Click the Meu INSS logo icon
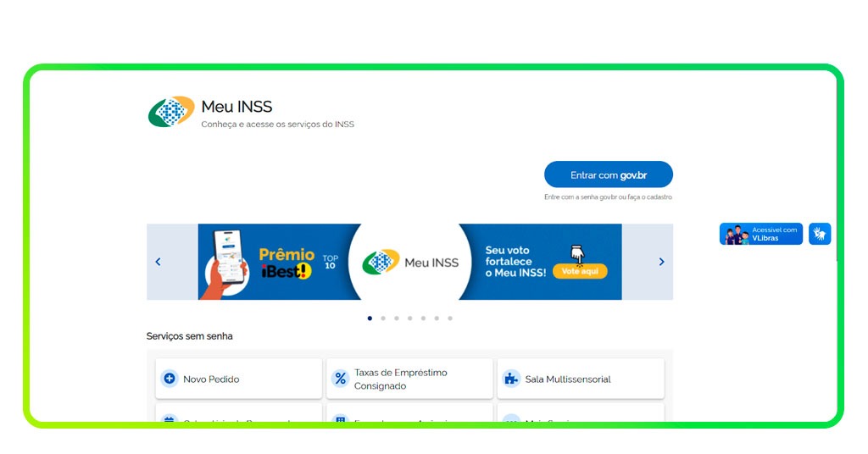The width and height of the screenshot is (868, 454). (x=171, y=111)
